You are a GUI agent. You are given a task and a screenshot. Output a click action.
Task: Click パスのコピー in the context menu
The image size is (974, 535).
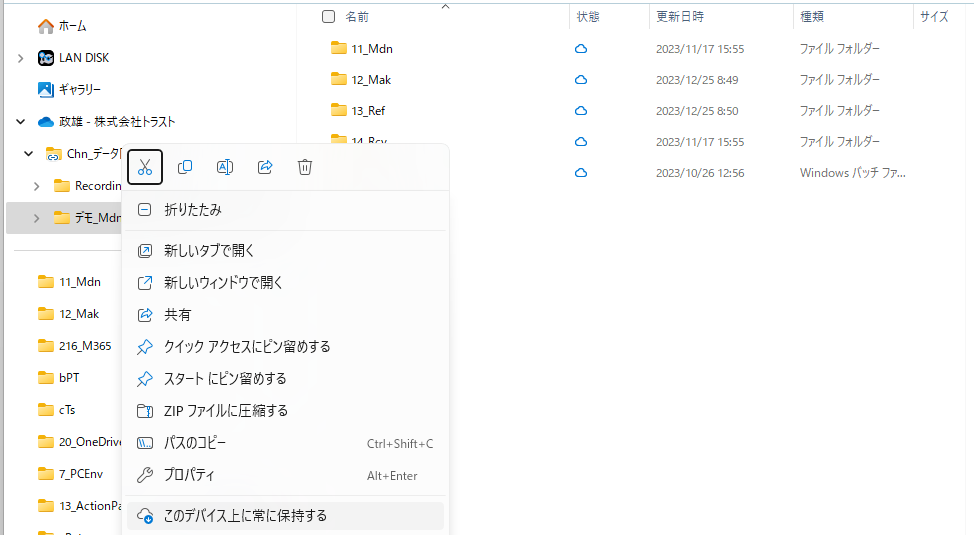(195, 443)
